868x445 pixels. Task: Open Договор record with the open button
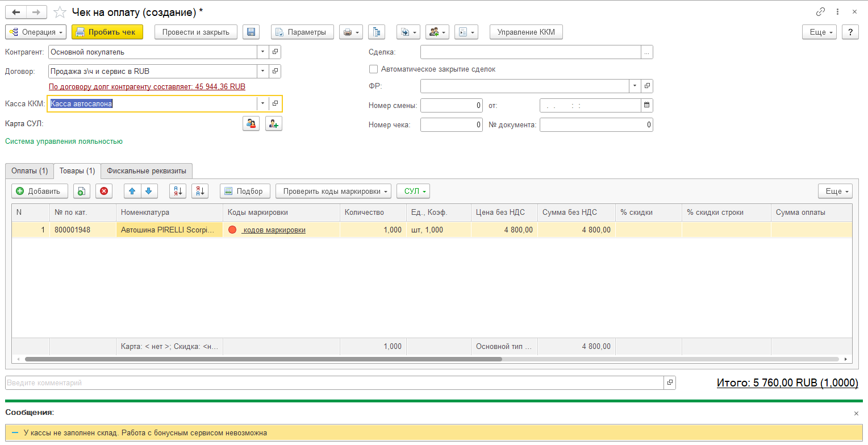pos(275,72)
